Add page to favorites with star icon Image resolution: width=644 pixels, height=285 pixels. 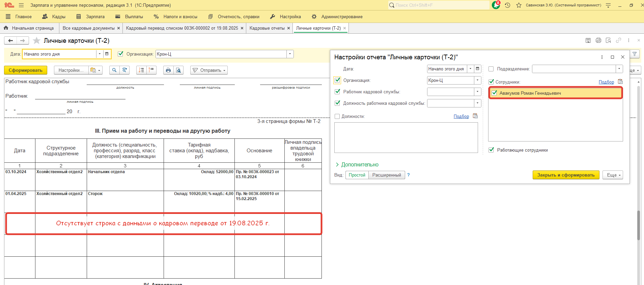coord(36,41)
